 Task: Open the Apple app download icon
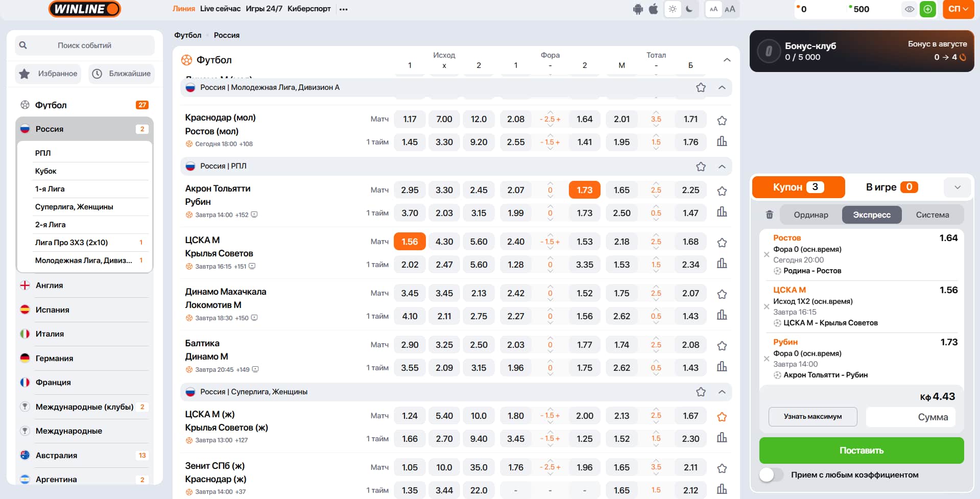(x=654, y=9)
